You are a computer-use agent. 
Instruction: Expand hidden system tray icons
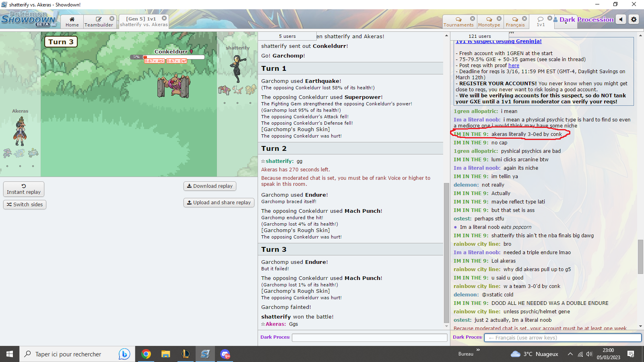570,354
